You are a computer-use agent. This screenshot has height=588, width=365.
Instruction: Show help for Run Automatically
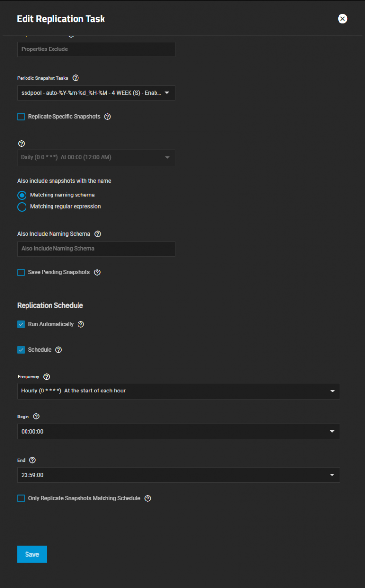[x=81, y=324]
